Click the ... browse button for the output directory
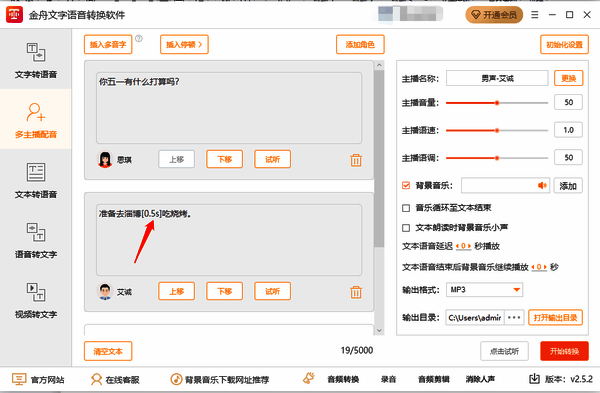Viewport: 600px width, 393px height. tap(514, 318)
